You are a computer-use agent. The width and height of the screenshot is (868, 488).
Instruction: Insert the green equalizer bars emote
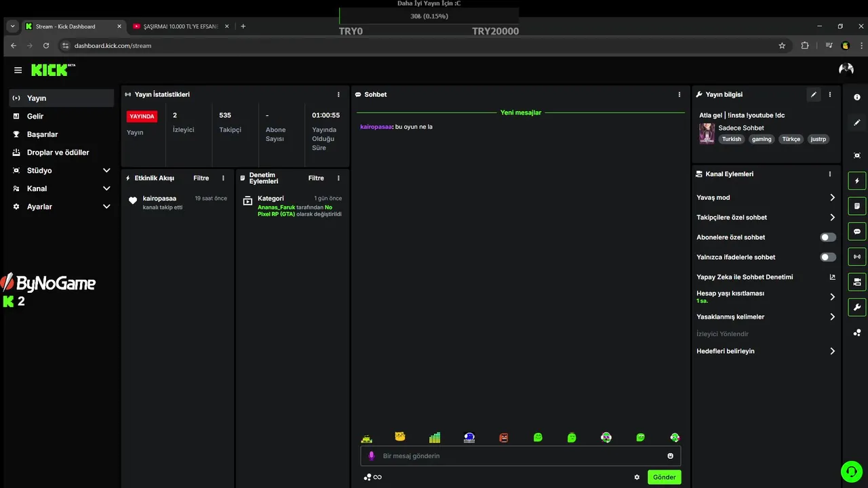pos(435,437)
